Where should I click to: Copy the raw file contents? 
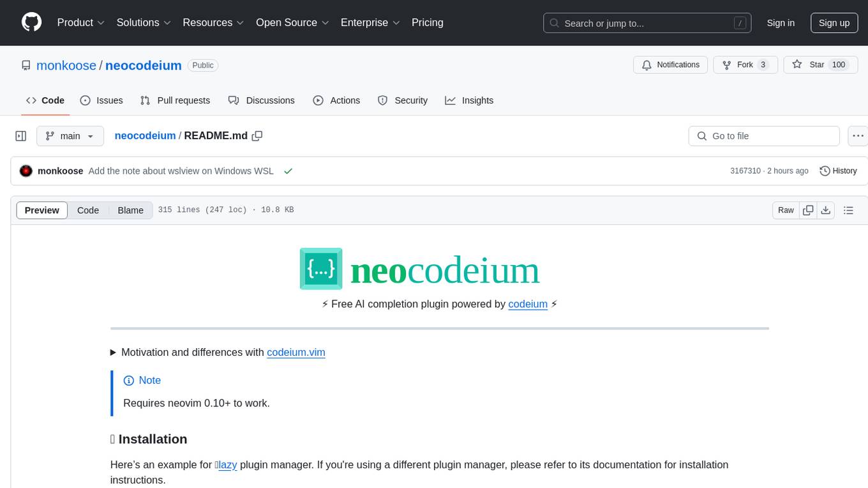click(808, 210)
